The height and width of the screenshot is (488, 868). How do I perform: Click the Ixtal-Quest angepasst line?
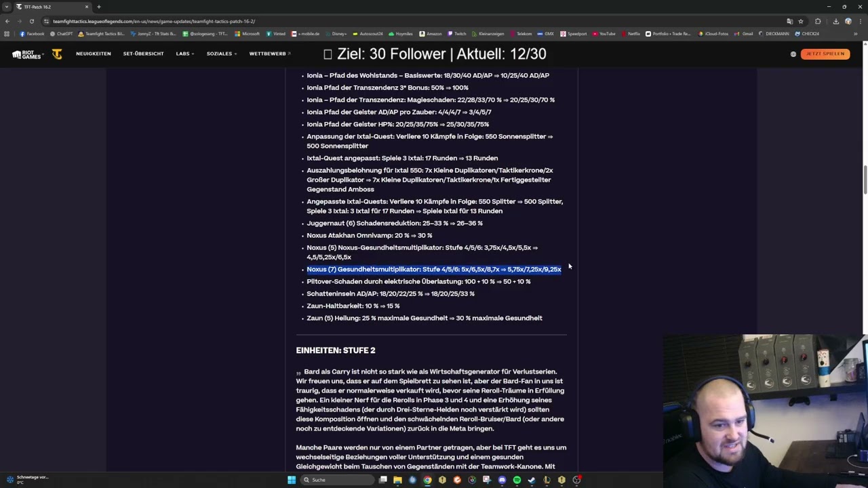click(402, 158)
